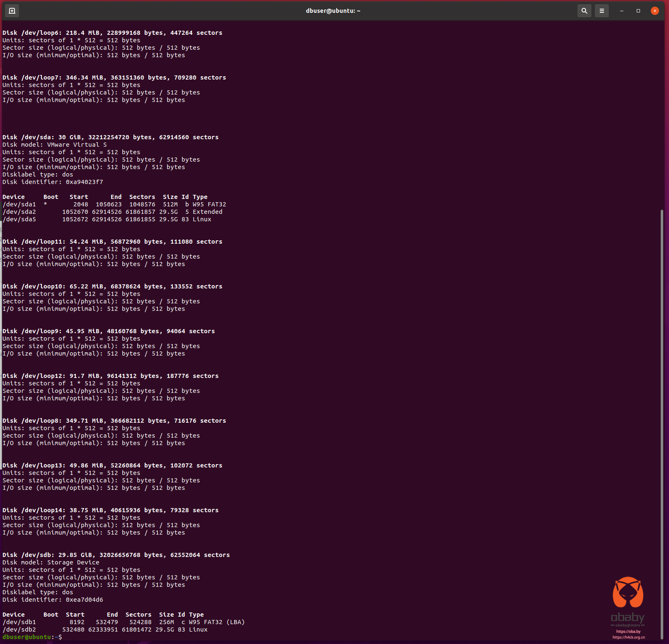Image resolution: width=669 pixels, height=644 pixels.
Task: Open the terminal search
Action: [584, 11]
